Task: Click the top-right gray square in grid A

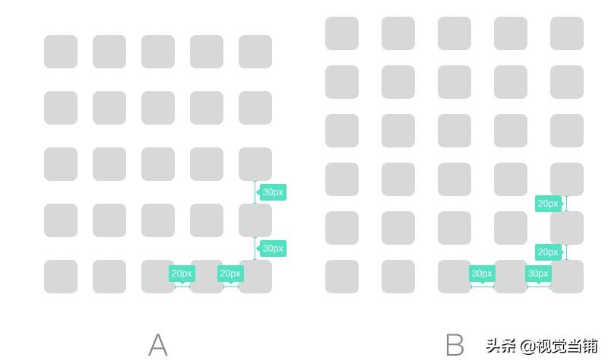Action: click(x=255, y=52)
